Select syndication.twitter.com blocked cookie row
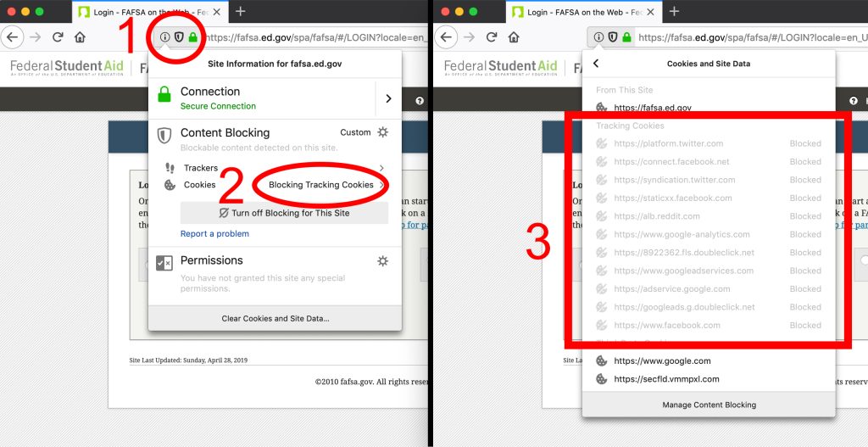Screen dimensions: 868x447 click(709, 180)
